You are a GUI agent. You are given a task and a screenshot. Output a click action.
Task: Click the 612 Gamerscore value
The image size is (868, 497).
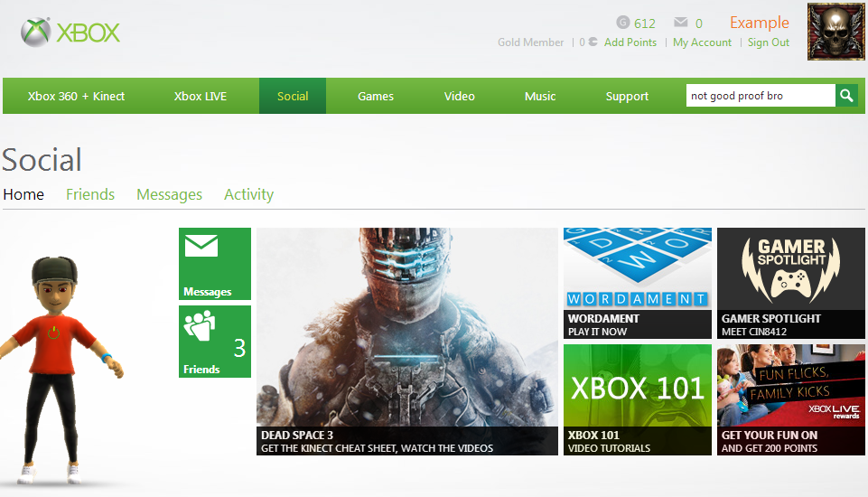tap(644, 23)
